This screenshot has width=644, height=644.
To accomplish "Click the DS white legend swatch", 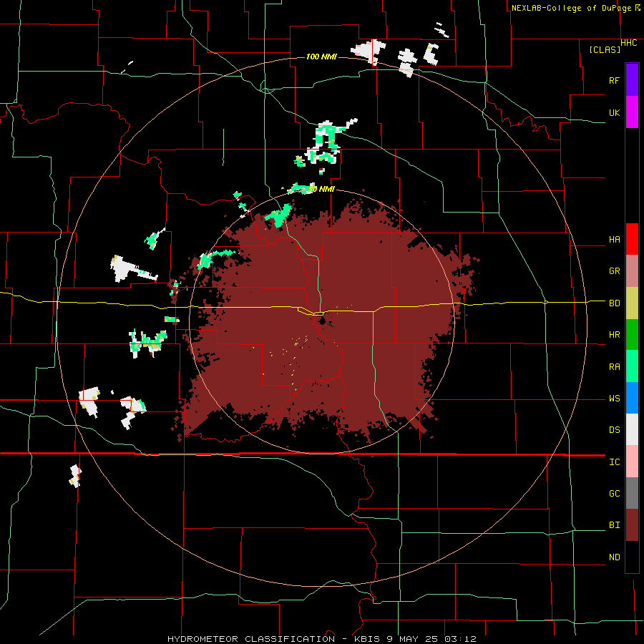I will click(632, 429).
